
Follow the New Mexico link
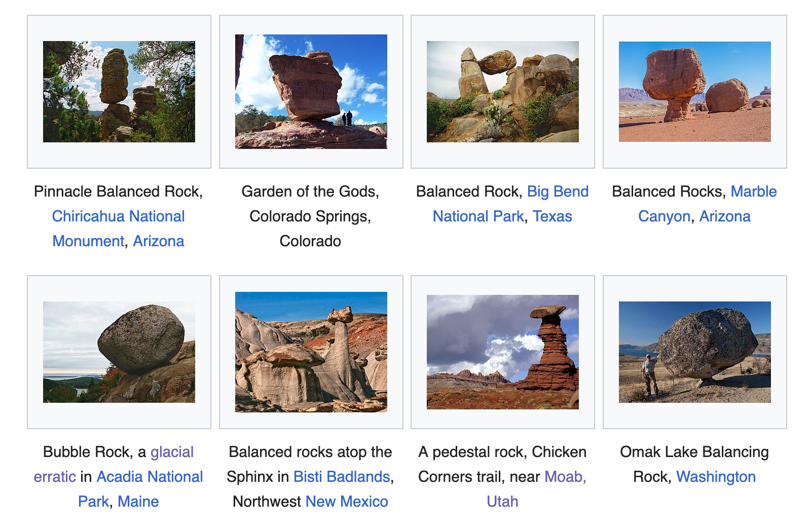347,502
